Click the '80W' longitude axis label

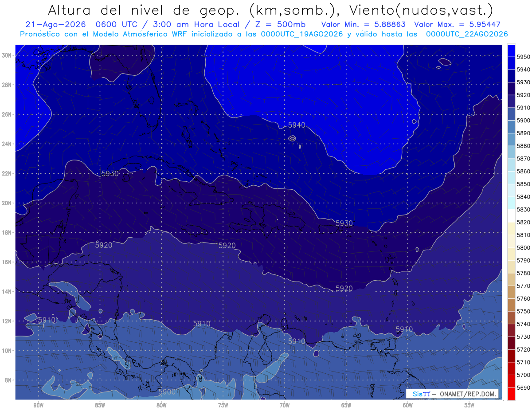161,405
